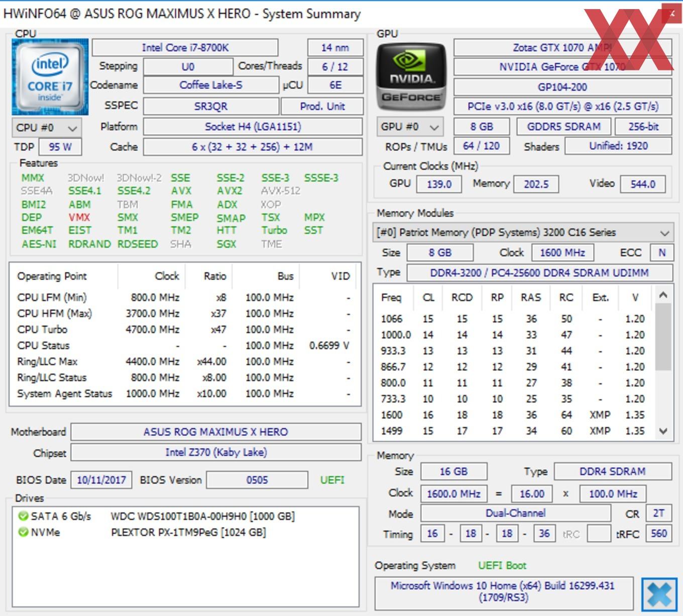The width and height of the screenshot is (683, 616).
Task: Click the stepping value U0
Action: [188, 67]
